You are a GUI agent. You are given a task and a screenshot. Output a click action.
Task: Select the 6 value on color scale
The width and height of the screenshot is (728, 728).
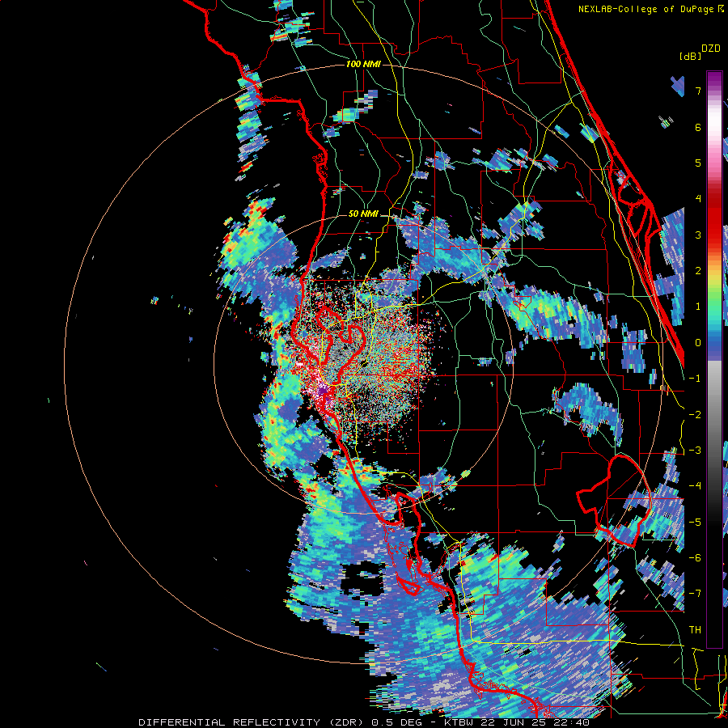698,127
